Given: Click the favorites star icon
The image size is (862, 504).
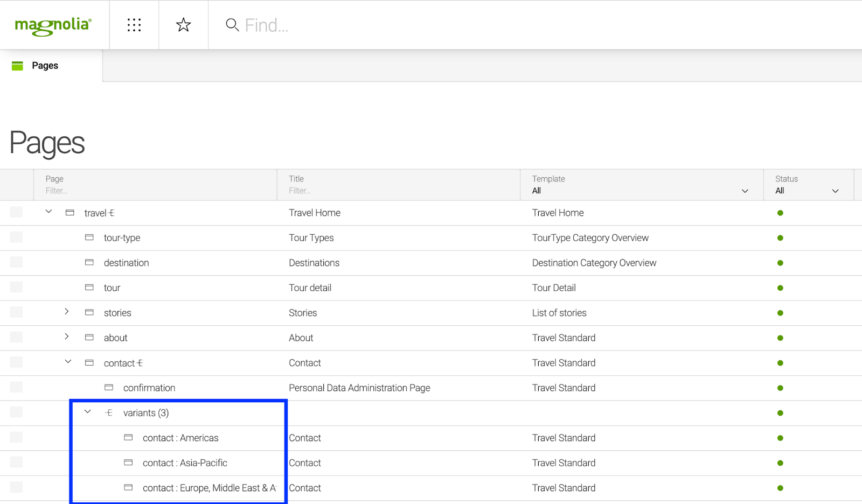Looking at the screenshot, I should point(183,25).
